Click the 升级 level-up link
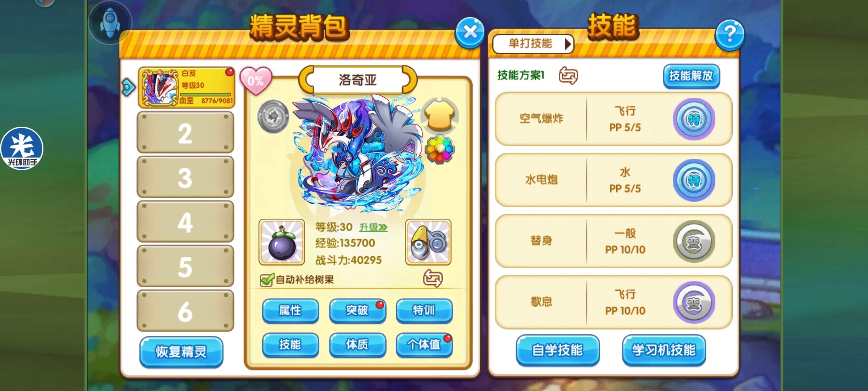The image size is (868, 391). [x=373, y=227]
